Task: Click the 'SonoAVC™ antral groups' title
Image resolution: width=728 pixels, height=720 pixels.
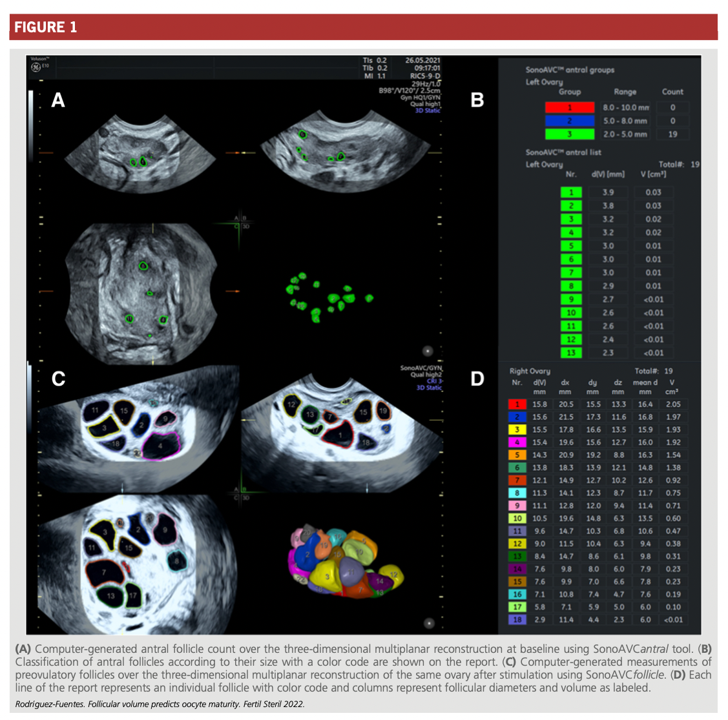Action: click(x=570, y=70)
